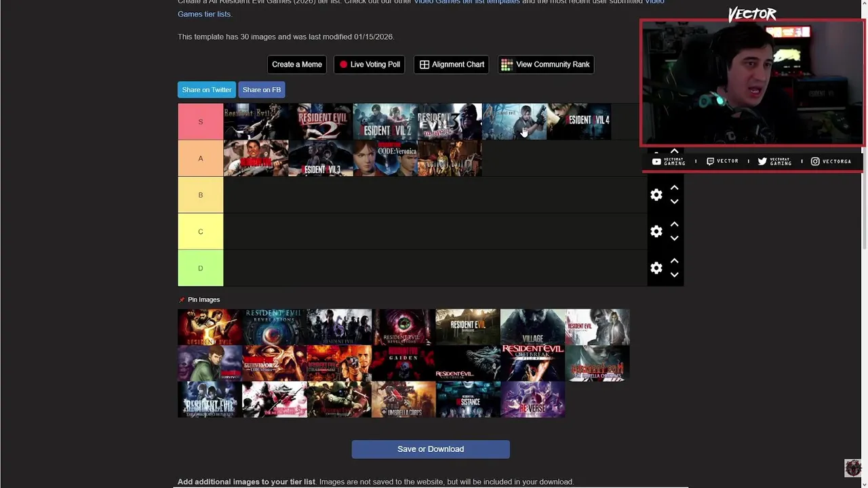
Task: Open settings gear for tier B row
Action: [656, 195]
